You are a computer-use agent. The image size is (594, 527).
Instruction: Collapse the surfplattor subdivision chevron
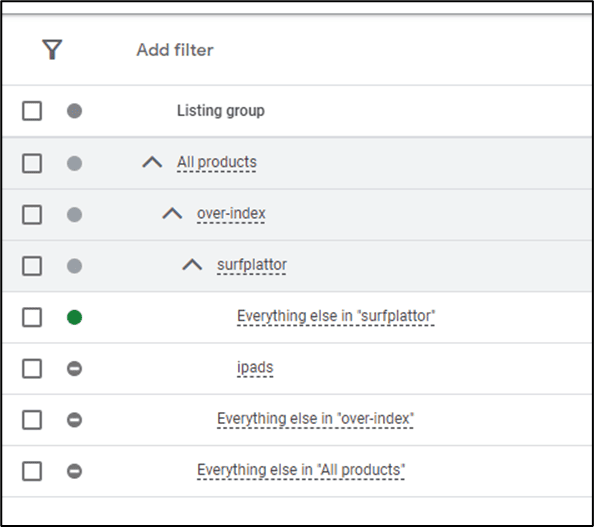192,264
